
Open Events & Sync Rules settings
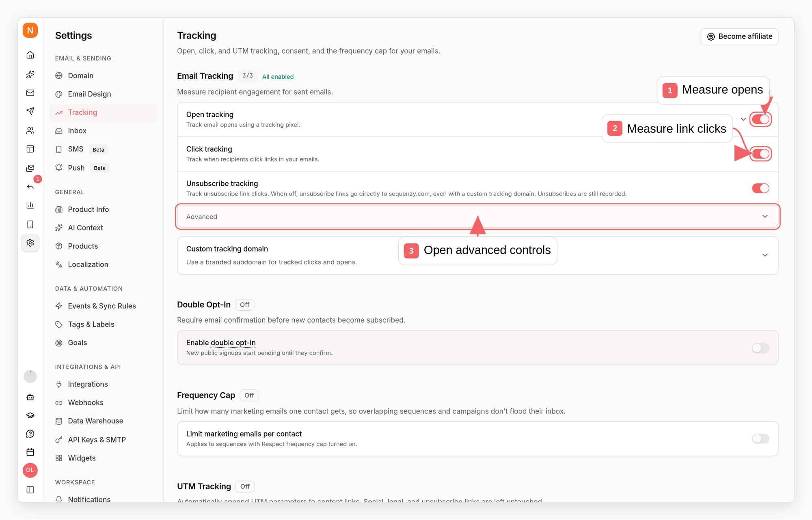pyautogui.click(x=103, y=306)
